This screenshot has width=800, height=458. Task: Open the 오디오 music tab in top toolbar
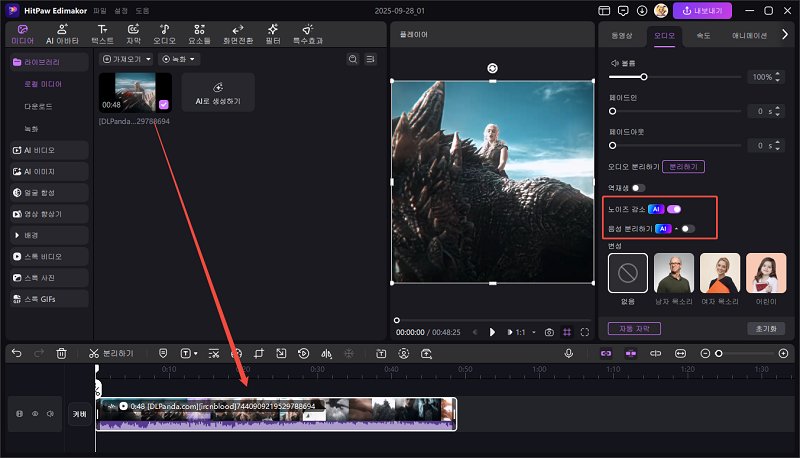[x=164, y=35]
